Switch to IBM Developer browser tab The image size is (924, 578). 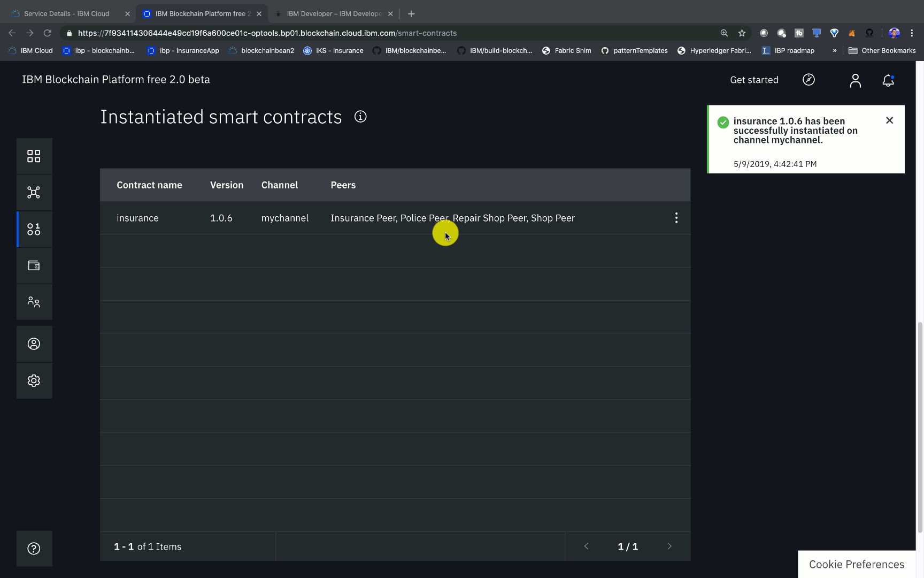[334, 14]
